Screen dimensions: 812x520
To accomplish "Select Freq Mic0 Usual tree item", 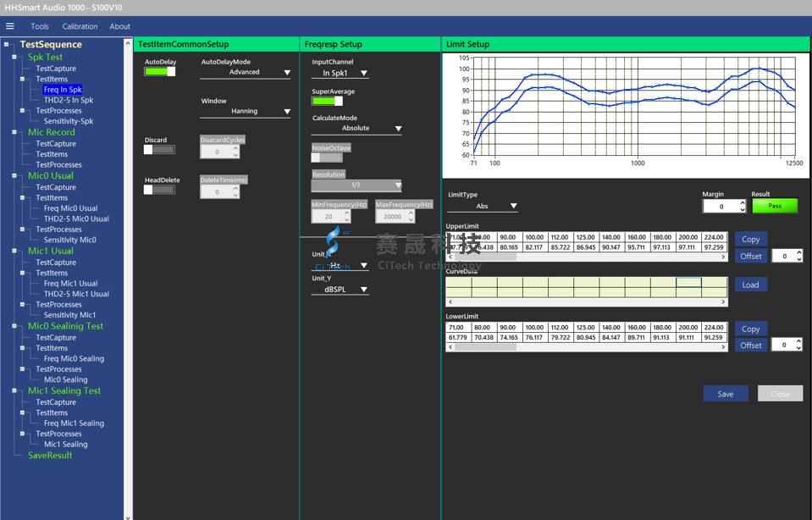I will [x=70, y=208].
